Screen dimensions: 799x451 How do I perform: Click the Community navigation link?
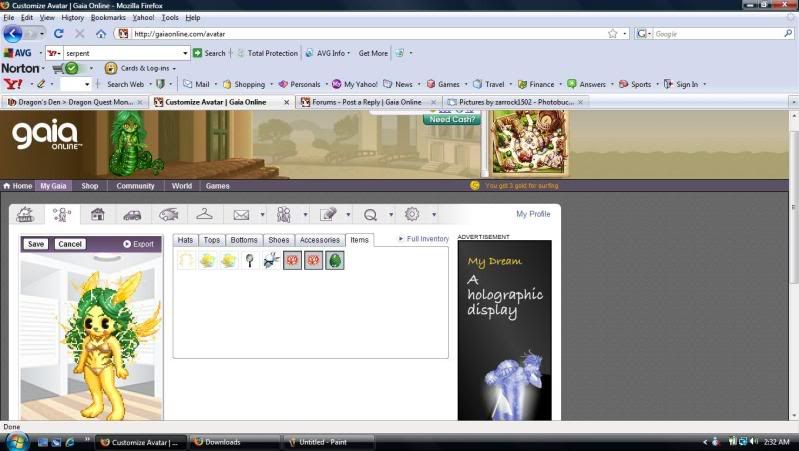tap(135, 186)
